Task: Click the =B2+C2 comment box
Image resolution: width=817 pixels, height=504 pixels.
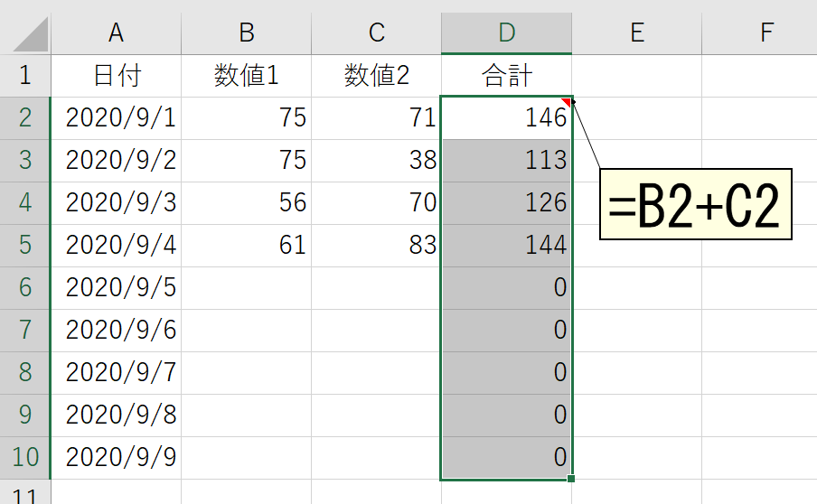Action: click(x=696, y=204)
